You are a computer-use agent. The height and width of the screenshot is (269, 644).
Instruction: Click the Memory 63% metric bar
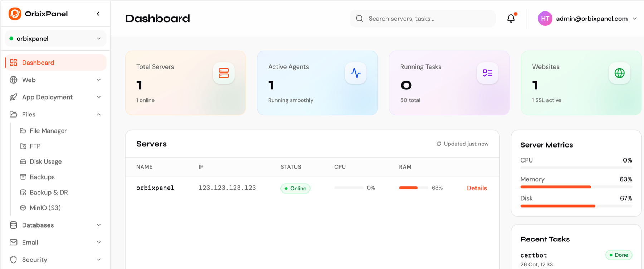[x=576, y=187]
